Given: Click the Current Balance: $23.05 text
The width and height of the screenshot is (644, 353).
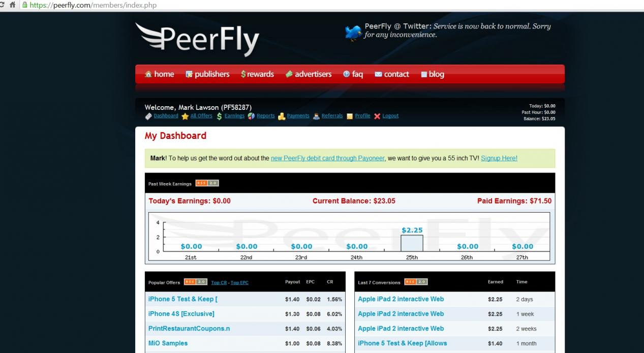Looking at the screenshot, I should 354,201.
